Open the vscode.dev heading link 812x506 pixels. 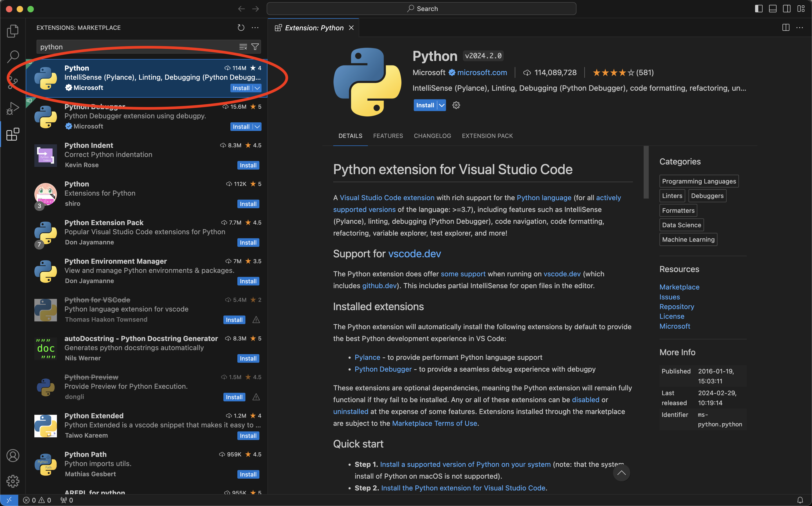coord(415,254)
